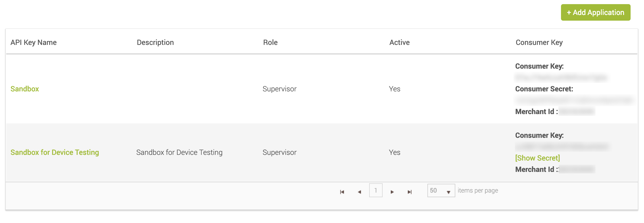Click the page number 1 field
Viewport: 644px width, 223px height.
[376, 190]
